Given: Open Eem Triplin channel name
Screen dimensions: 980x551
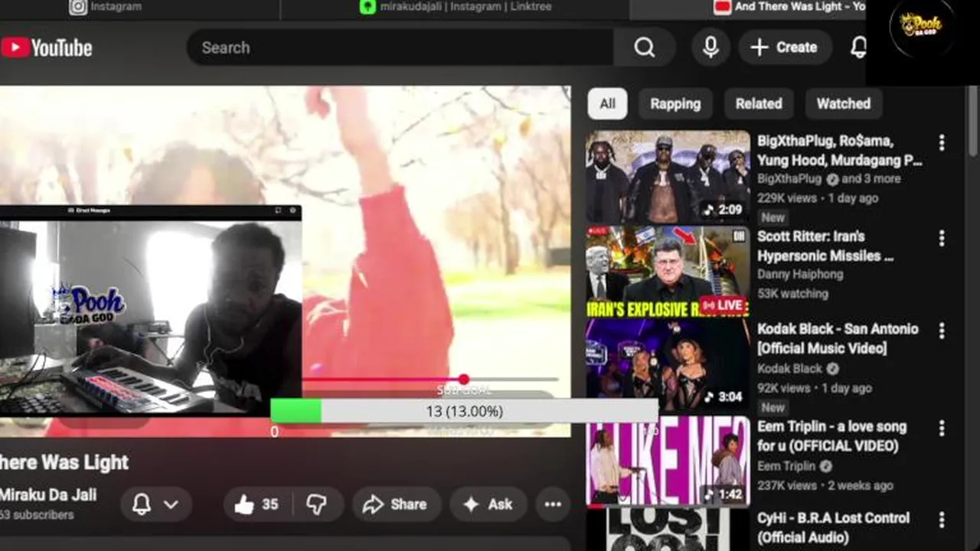Looking at the screenshot, I should (x=786, y=466).
